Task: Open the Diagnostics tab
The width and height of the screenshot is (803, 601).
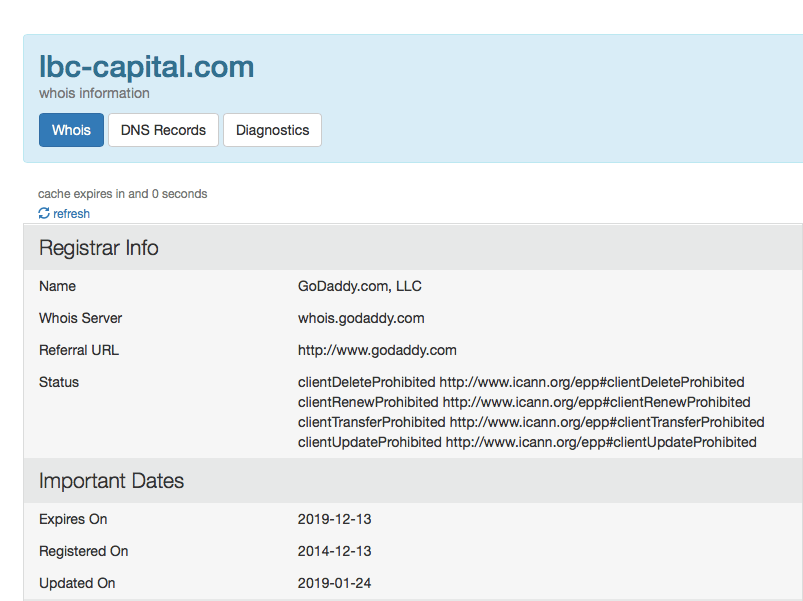Action: pos(272,130)
